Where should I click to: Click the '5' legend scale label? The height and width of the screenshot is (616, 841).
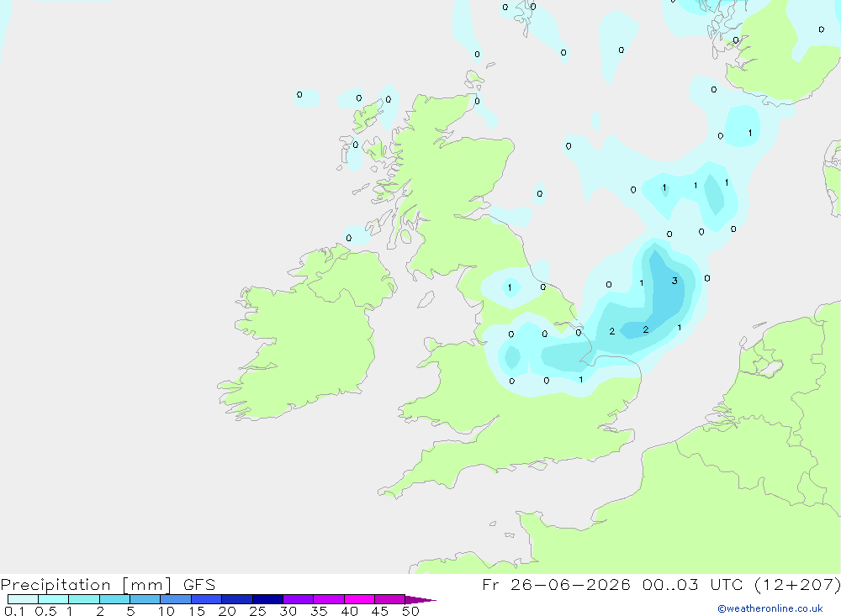point(130,611)
